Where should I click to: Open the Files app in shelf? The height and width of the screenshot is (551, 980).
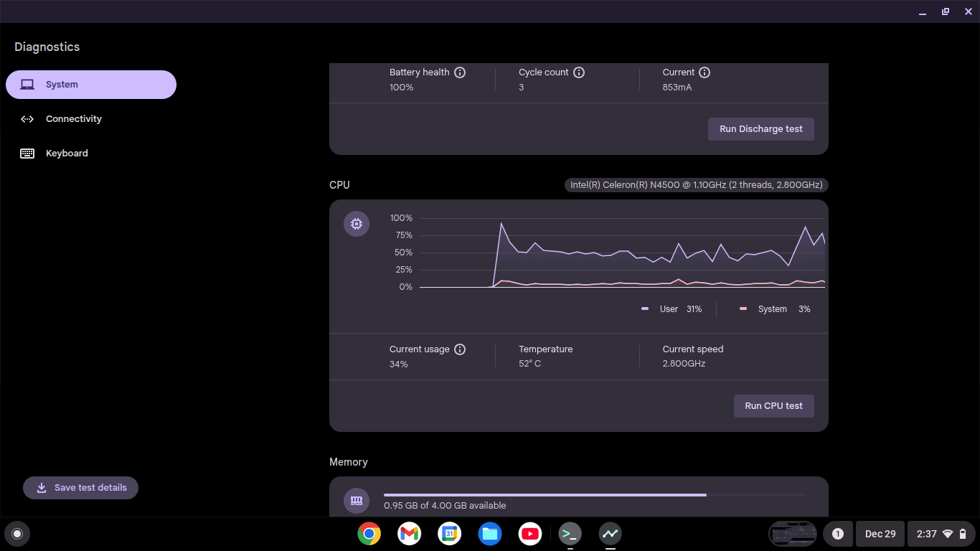[490, 534]
